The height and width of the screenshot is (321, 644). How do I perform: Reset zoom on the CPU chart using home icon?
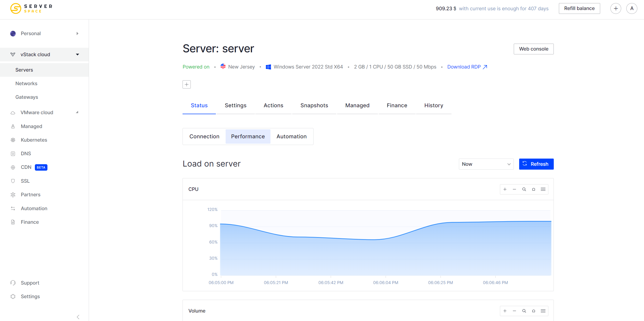click(x=534, y=189)
